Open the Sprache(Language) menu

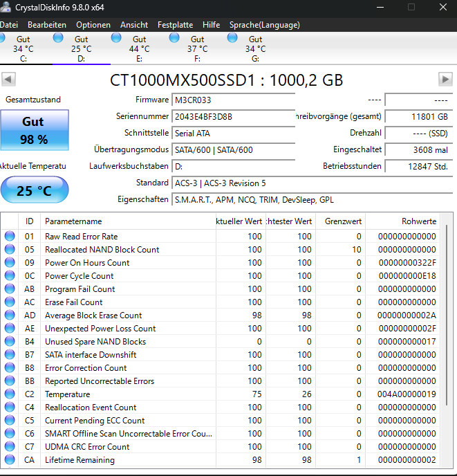[x=265, y=25]
